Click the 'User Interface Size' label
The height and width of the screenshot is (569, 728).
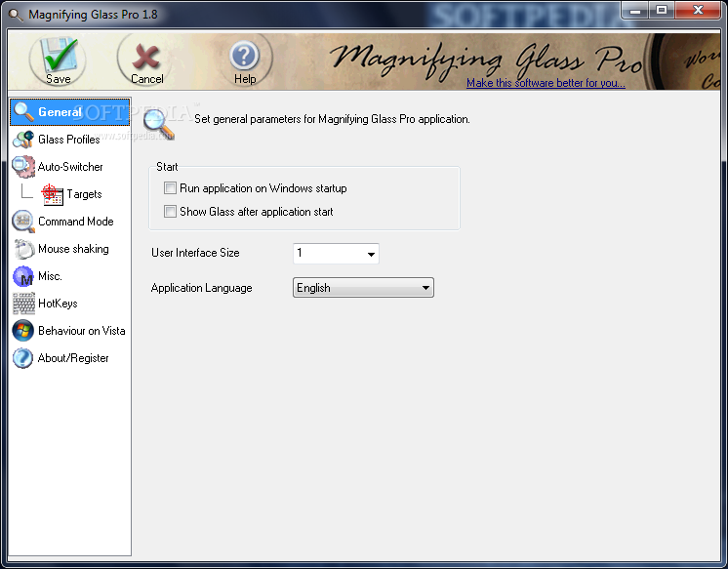(x=195, y=253)
